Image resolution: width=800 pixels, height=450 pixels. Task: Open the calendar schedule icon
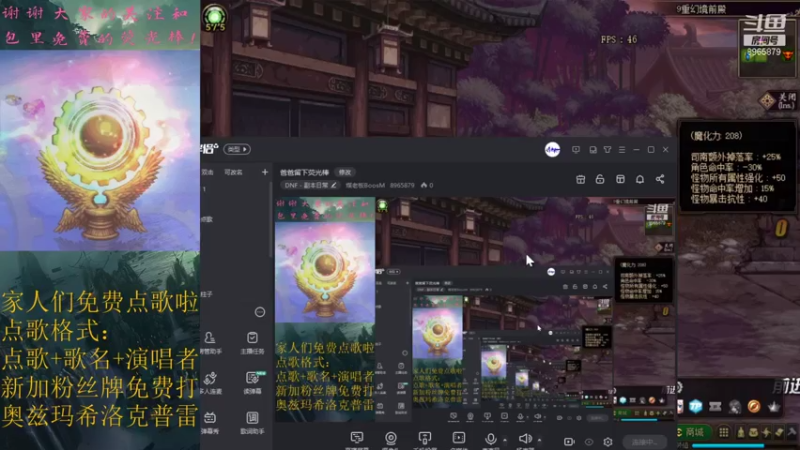580,179
